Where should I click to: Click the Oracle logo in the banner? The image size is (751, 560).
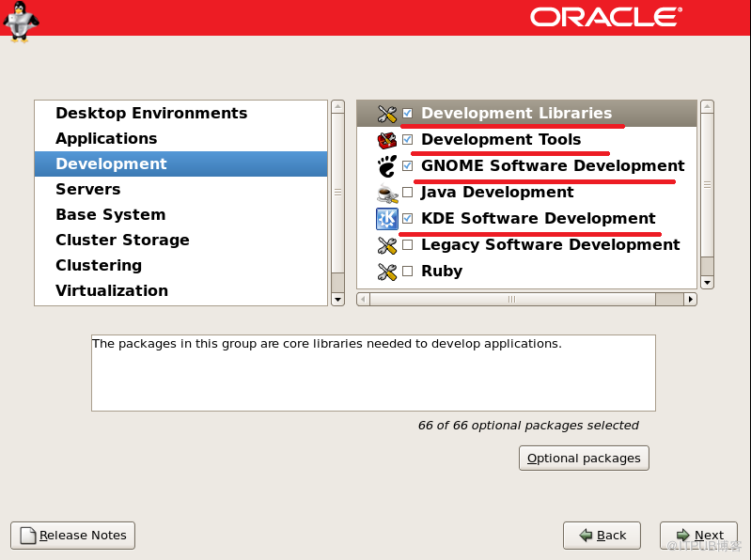pyautogui.click(x=606, y=17)
